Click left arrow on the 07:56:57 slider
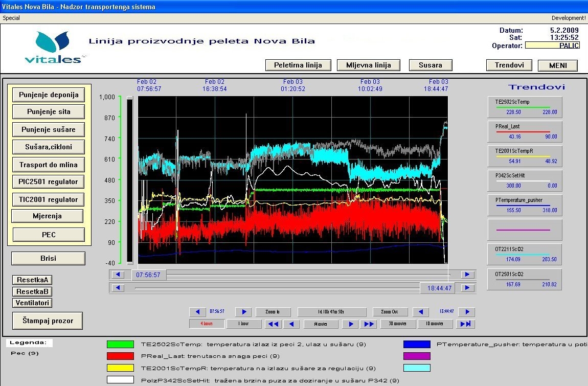Image resolution: width=588 pixels, height=386 pixels. pos(118,275)
